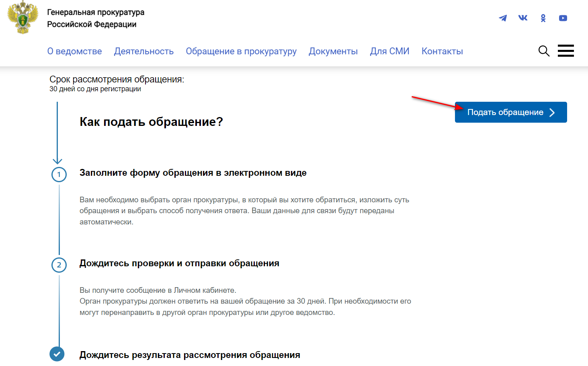Click the «Вы получите сообщение в Личном кабинете.» line

click(x=158, y=290)
